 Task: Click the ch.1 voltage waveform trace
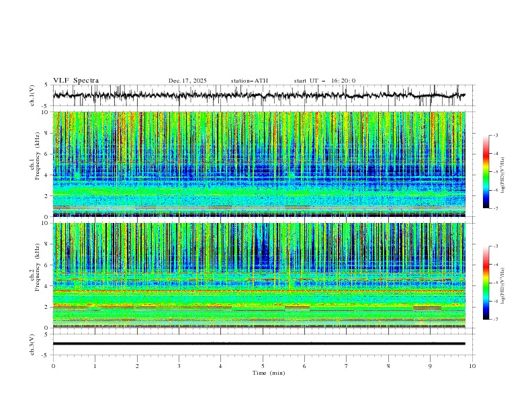click(x=259, y=95)
